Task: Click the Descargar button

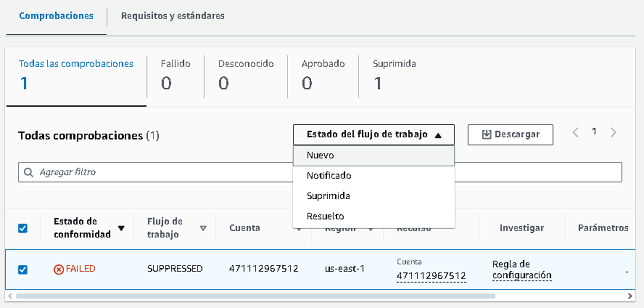Action: (510, 135)
